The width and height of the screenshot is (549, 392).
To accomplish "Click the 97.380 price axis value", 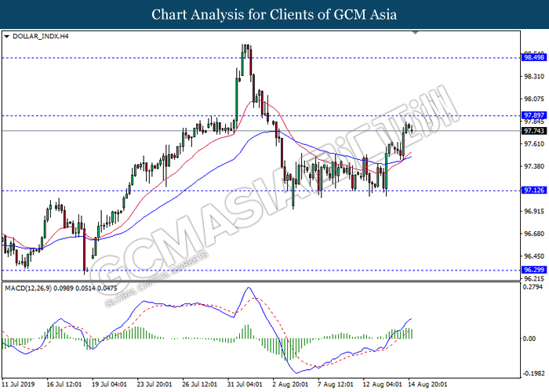I will pos(533,166).
